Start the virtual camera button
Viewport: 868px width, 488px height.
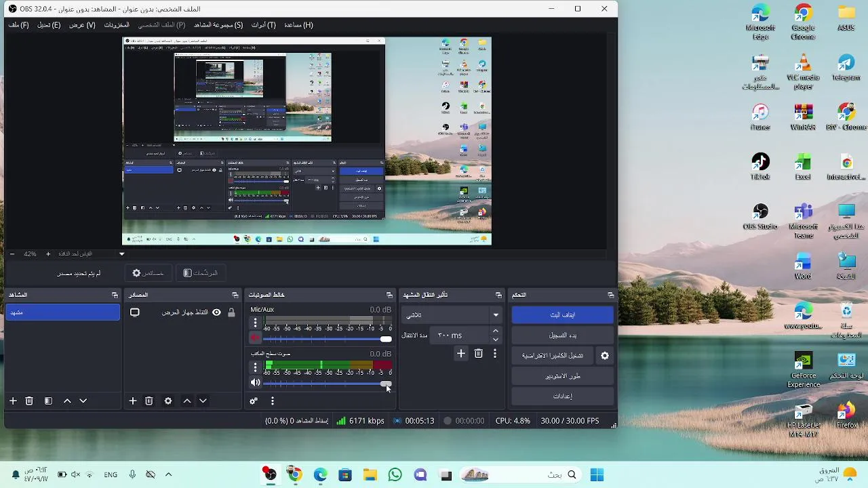pos(552,355)
